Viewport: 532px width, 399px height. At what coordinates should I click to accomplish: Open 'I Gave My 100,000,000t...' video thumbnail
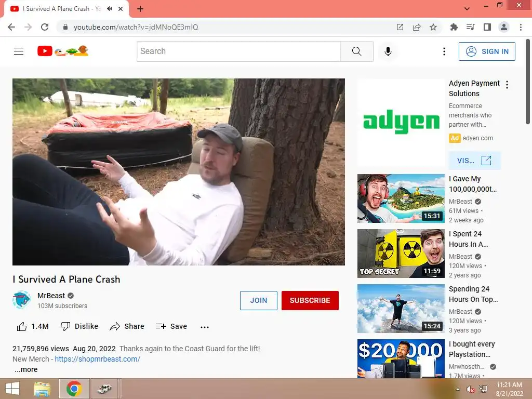(401, 198)
